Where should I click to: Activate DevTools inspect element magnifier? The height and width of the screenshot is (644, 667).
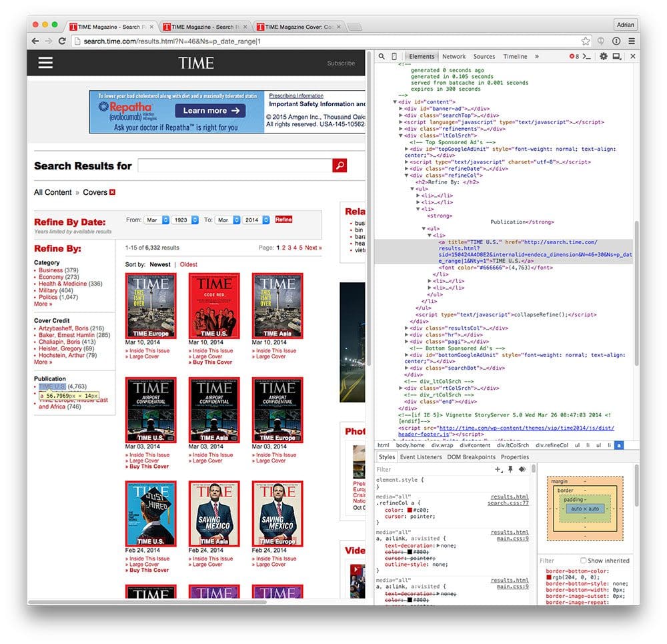(382, 56)
